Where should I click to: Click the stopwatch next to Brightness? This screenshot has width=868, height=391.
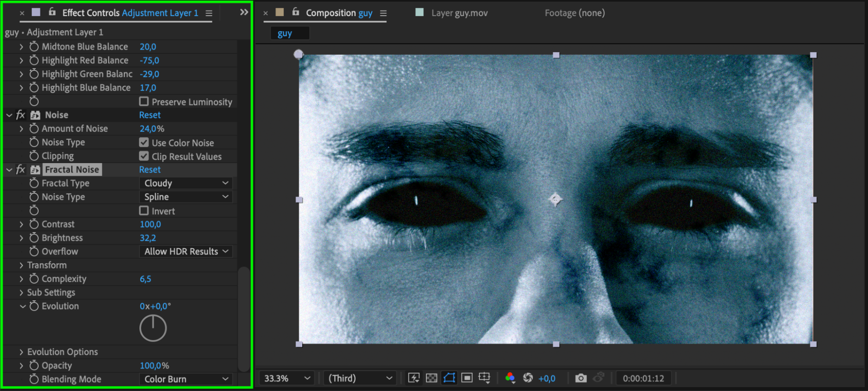[34, 238]
